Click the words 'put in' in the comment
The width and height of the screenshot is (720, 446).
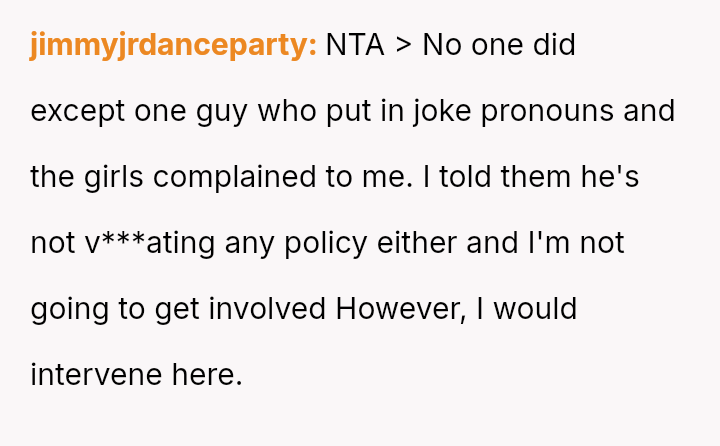tap(366, 111)
